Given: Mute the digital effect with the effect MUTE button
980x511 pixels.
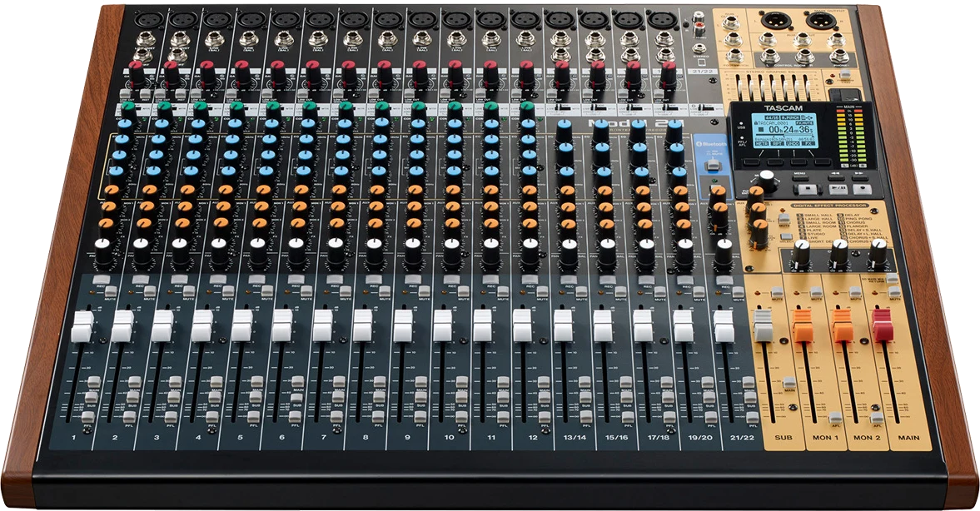Looking at the screenshot, I should coord(784,220).
